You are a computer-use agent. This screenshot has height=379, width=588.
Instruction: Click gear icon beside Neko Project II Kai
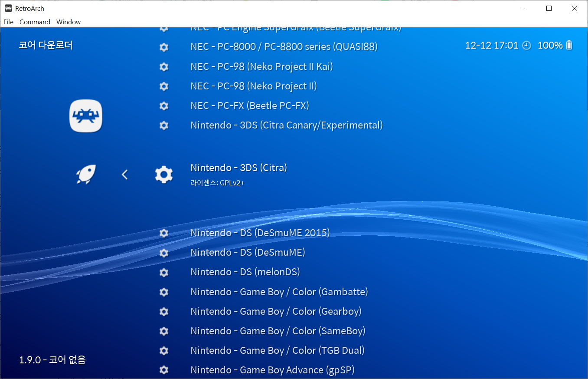(x=164, y=66)
